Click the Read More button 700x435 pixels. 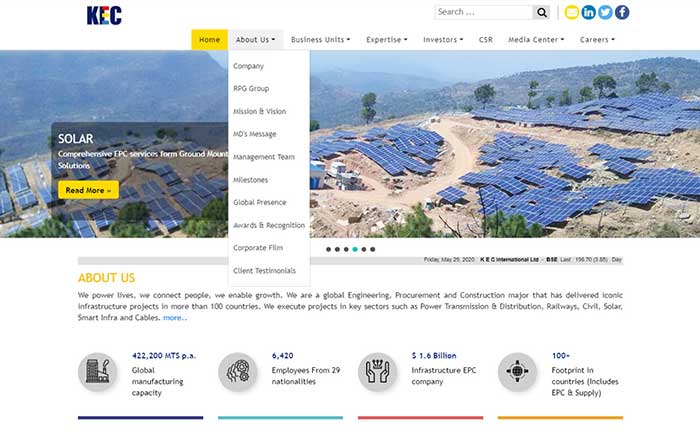coord(88,190)
